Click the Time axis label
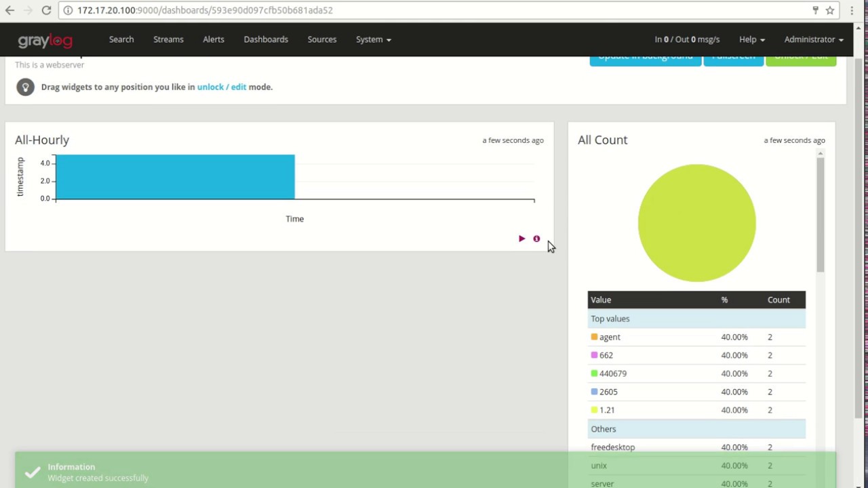The height and width of the screenshot is (488, 868). coord(294,219)
